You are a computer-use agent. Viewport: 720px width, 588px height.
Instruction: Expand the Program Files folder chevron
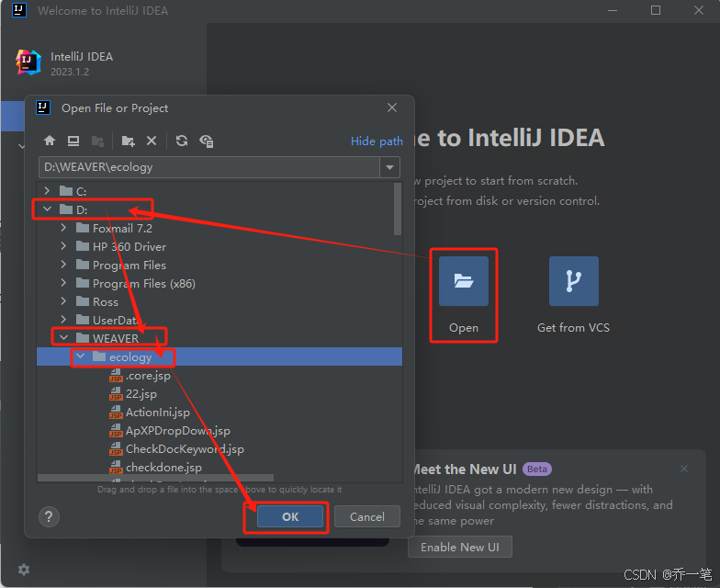[63, 265]
